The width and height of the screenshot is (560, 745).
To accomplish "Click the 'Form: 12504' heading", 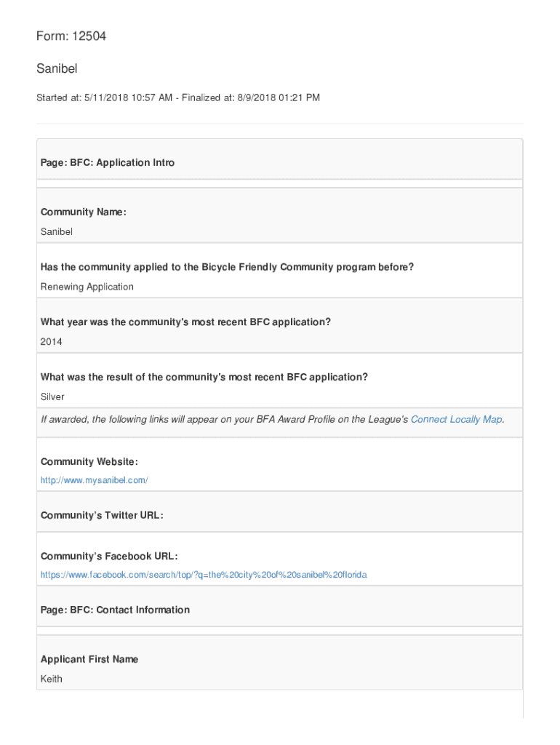I will (x=71, y=36).
